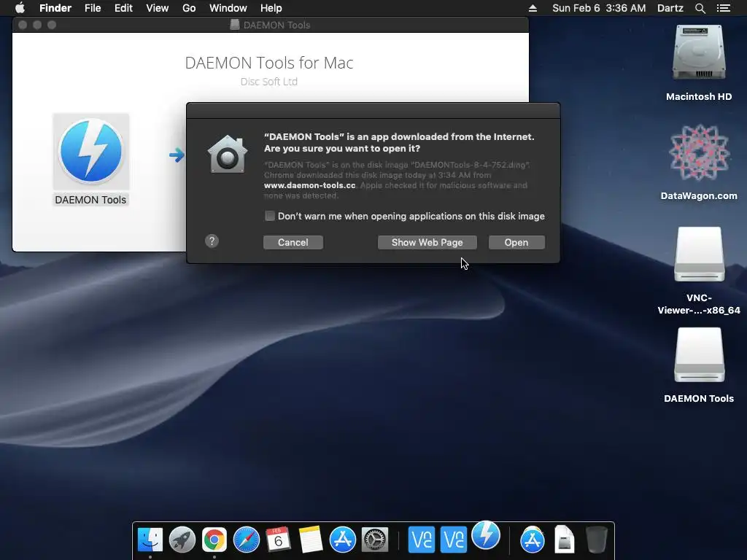Open the Window menu
747x560 pixels.
[228, 8]
